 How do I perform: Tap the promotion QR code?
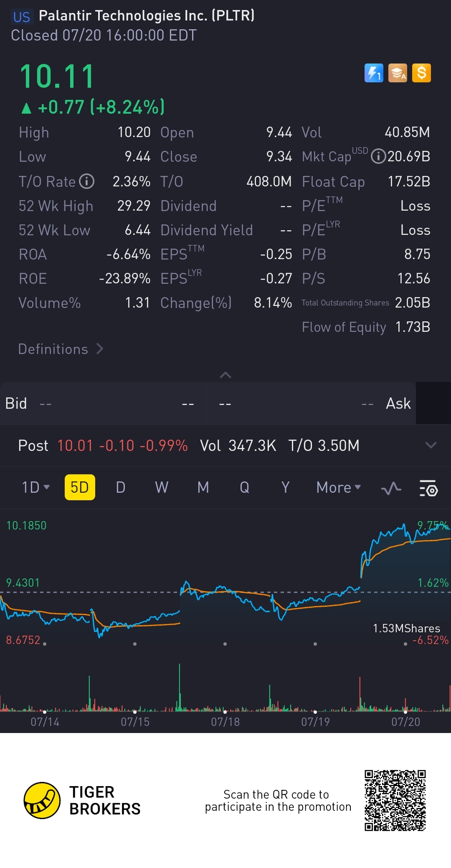pos(395,800)
